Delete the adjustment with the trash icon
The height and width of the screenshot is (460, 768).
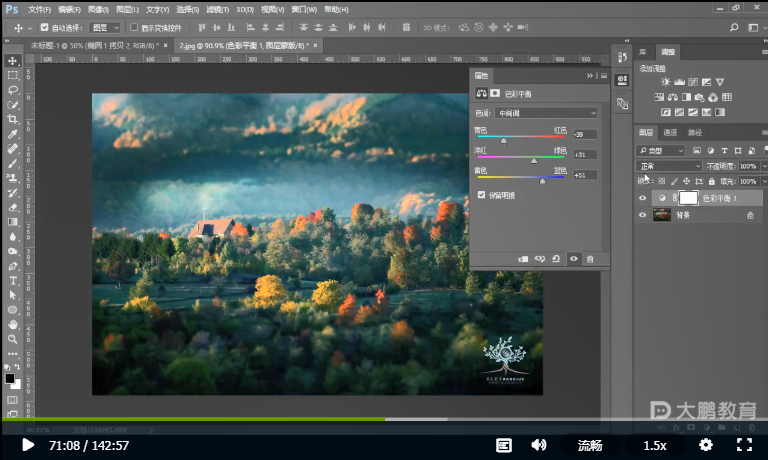pyautogui.click(x=590, y=259)
